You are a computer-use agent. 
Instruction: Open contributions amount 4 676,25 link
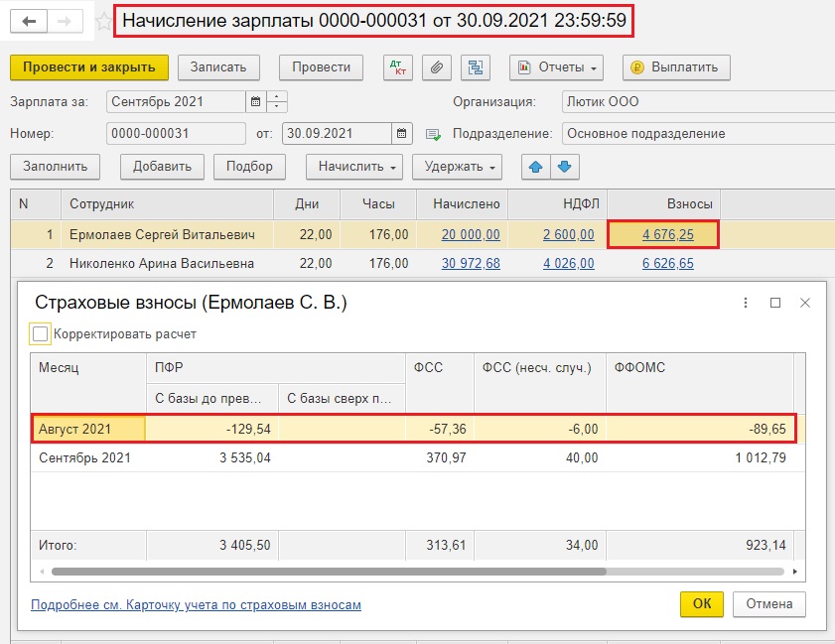(x=668, y=235)
